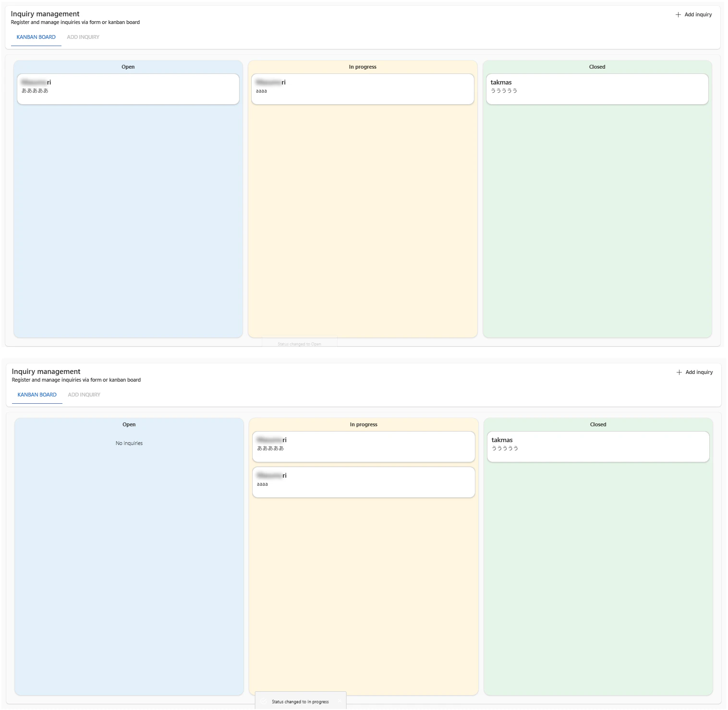Click 'Open' column header above the あああああ card
The image size is (728, 710).
(128, 67)
